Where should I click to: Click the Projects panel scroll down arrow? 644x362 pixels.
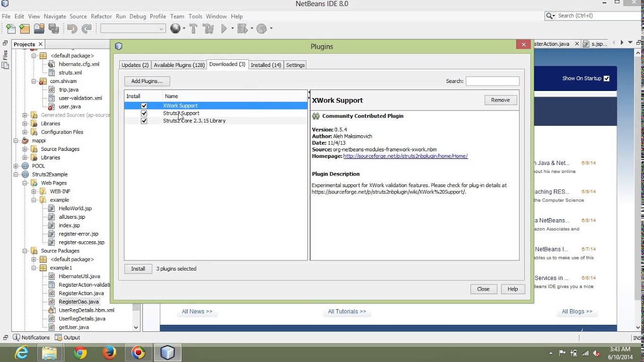tap(136, 327)
